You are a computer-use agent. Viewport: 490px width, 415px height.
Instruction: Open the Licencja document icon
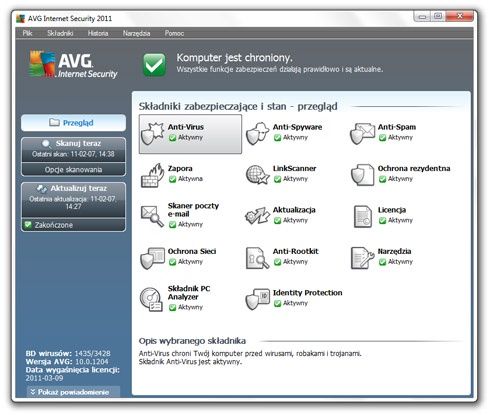[363, 217]
